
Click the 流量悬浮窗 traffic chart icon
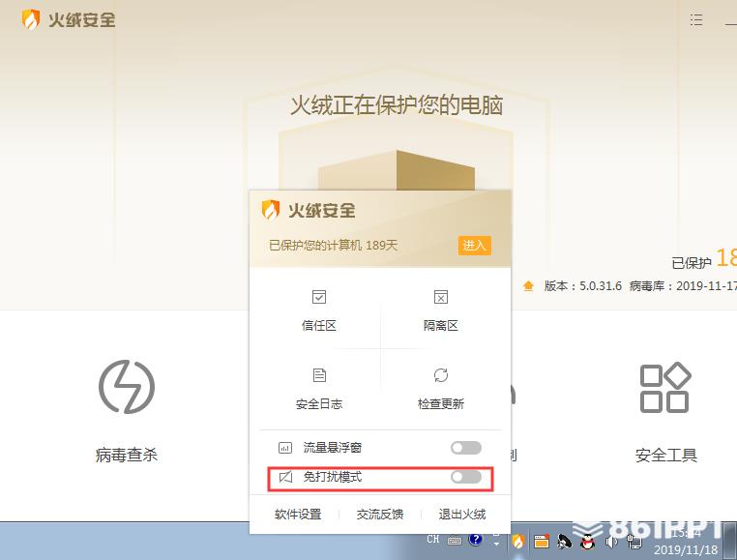(x=285, y=448)
